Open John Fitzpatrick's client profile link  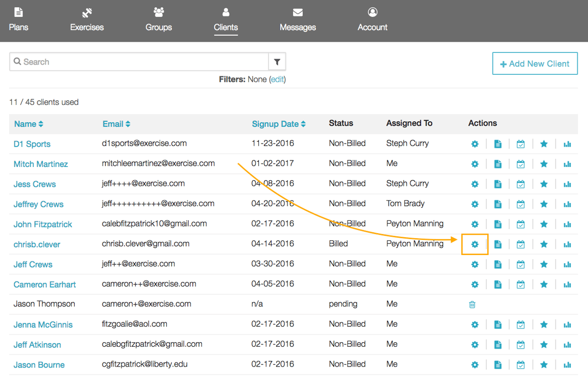click(x=43, y=225)
